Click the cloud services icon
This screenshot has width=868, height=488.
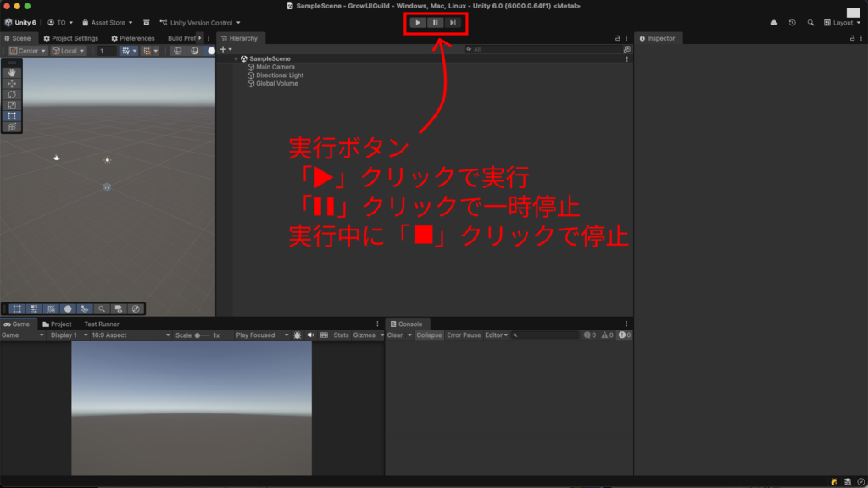[773, 23]
